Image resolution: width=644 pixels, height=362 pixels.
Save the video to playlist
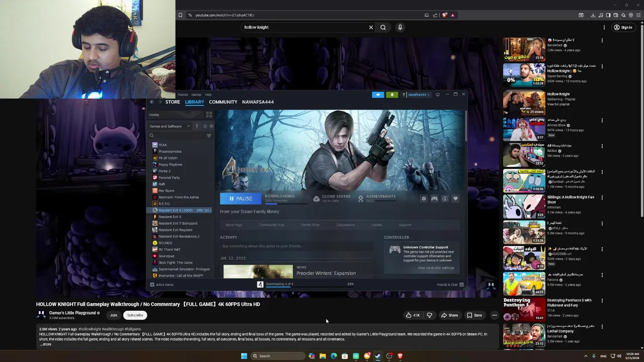[x=474, y=315]
